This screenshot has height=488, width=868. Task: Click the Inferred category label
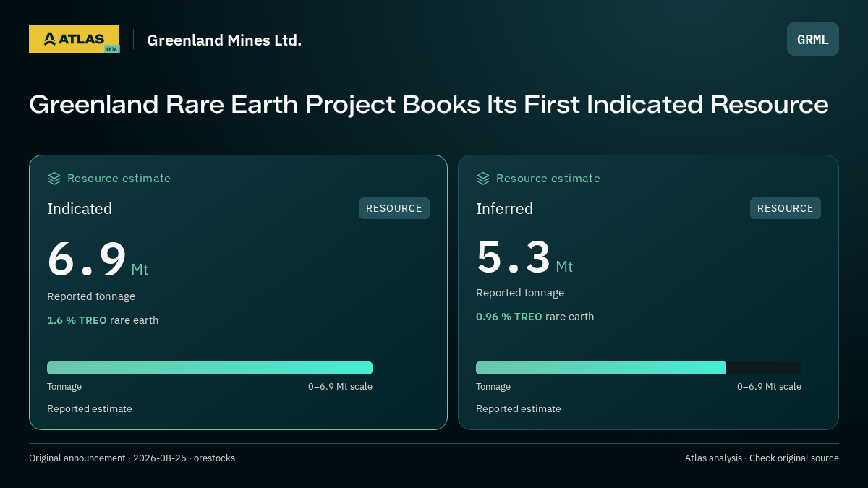(504, 209)
